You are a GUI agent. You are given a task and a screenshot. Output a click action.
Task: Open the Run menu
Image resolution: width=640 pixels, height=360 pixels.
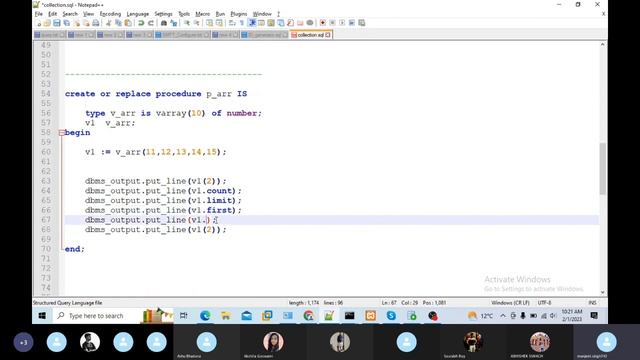pos(220,14)
